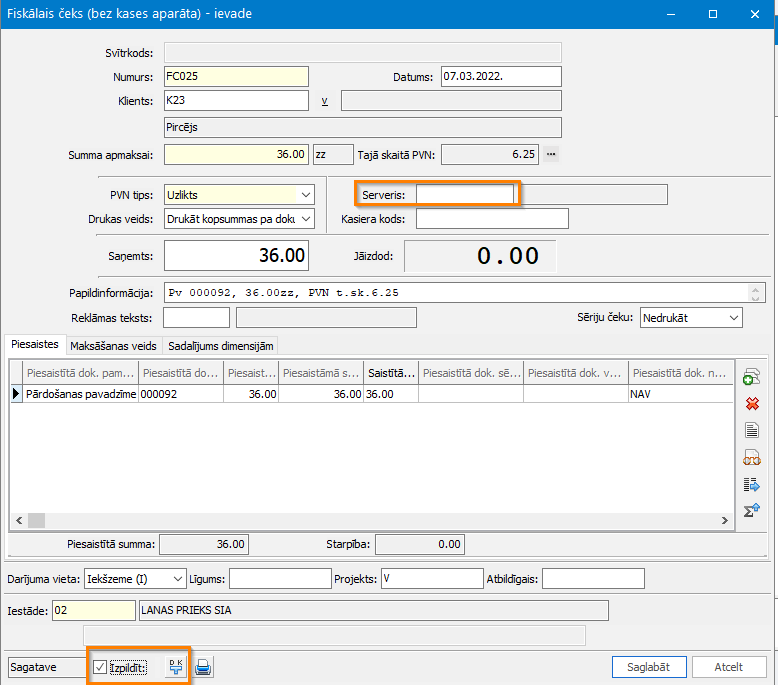Click the Saistītā column header

coord(390,373)
